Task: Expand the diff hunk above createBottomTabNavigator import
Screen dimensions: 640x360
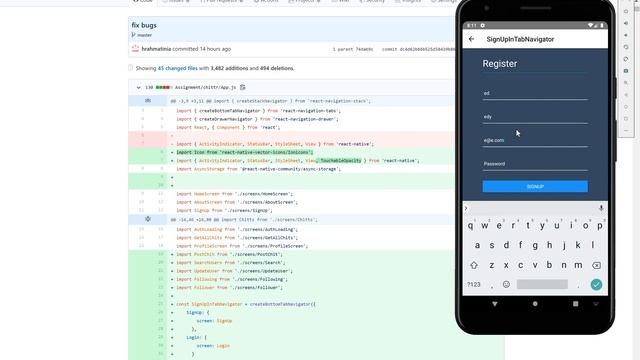Action: pos(148,100)
